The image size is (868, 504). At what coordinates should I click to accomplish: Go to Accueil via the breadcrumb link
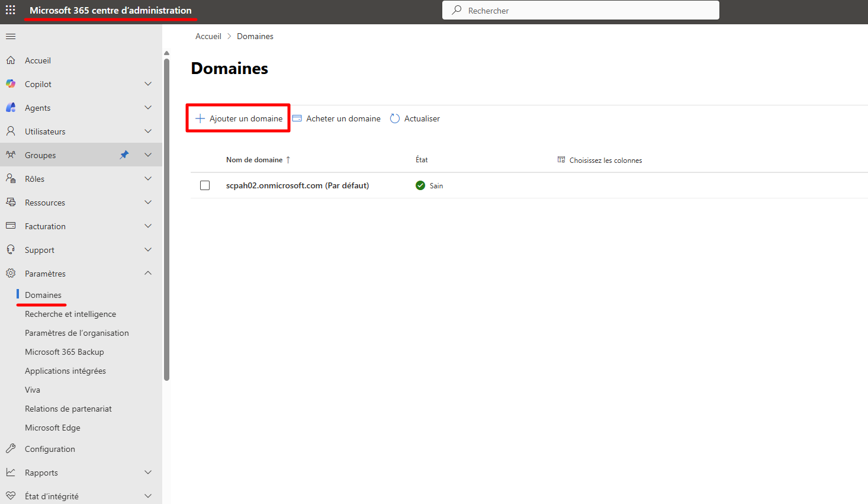[208, 36]
